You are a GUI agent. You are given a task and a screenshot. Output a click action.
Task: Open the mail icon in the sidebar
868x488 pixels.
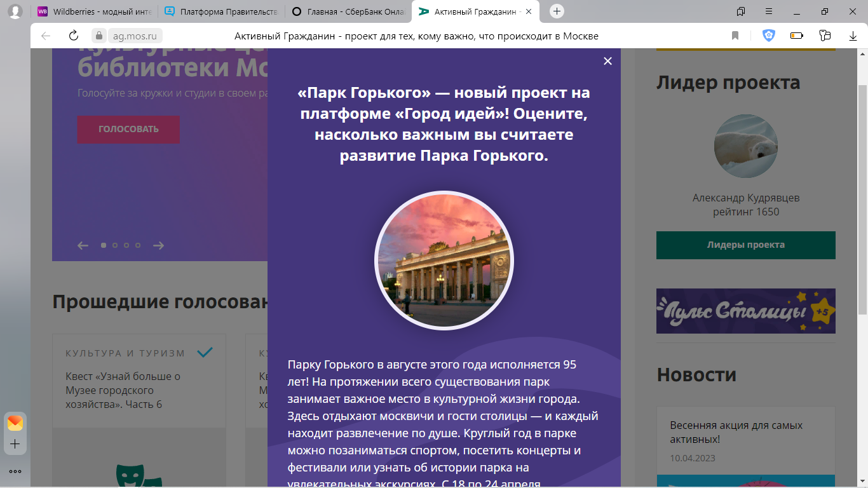(15, 423)
